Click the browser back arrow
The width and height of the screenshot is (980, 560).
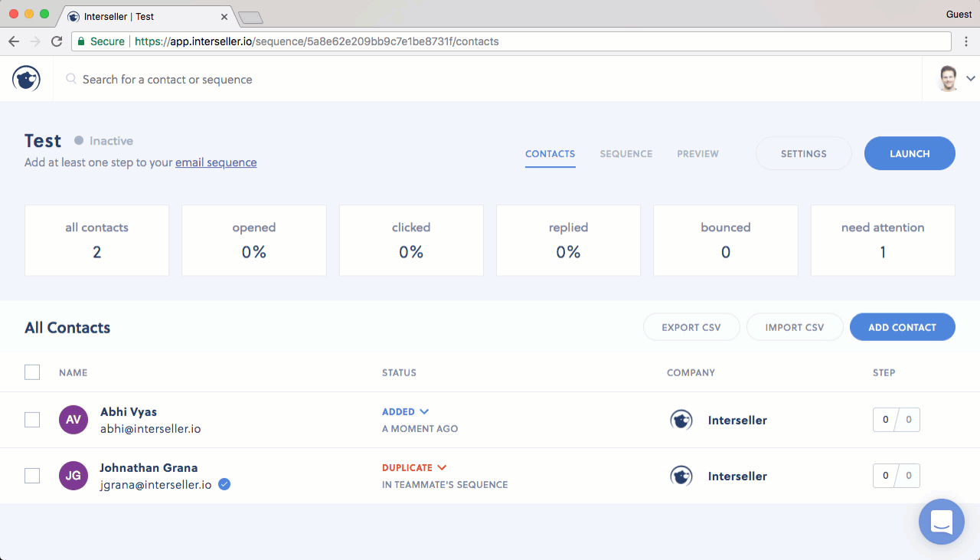[x=14, y=41]
